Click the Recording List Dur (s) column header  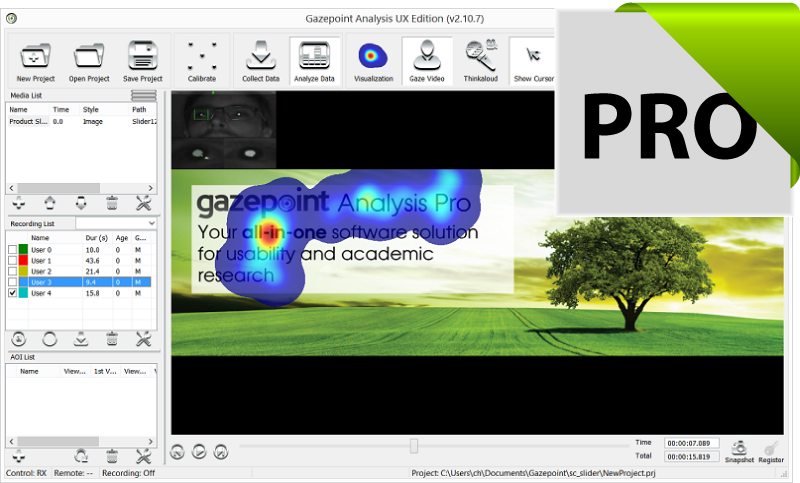click(97, 238)
